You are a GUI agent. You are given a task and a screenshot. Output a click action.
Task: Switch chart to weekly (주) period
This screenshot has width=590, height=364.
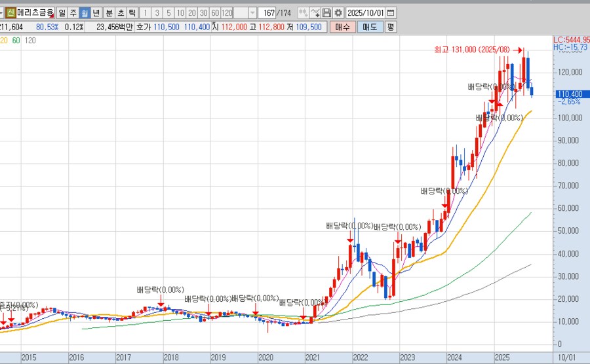(x=73, y=12)
